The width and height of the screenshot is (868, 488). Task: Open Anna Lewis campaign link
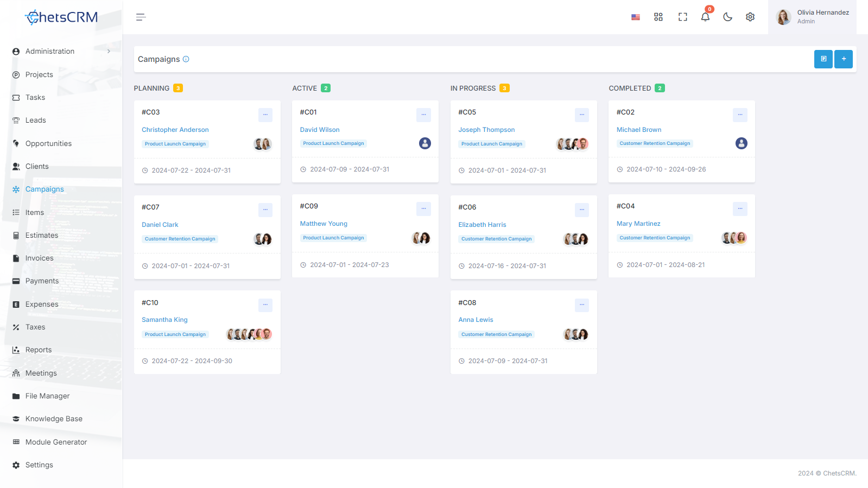(476, 320)
